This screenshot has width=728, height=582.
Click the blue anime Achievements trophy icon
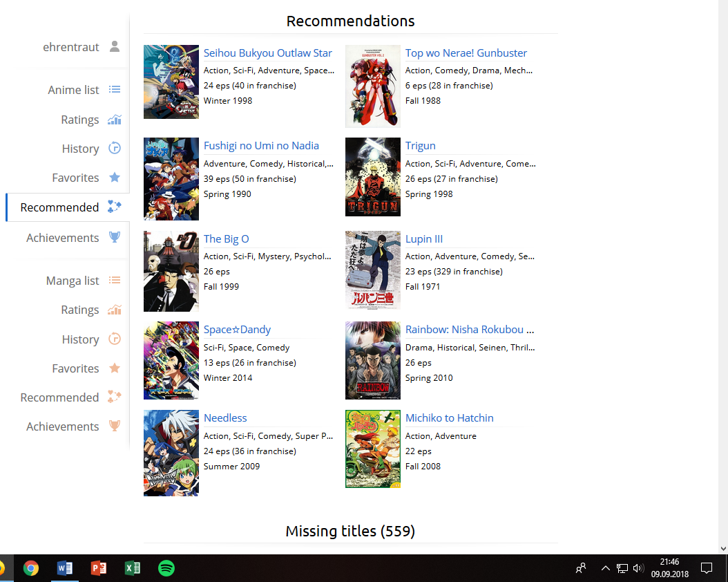coord(115,237)
